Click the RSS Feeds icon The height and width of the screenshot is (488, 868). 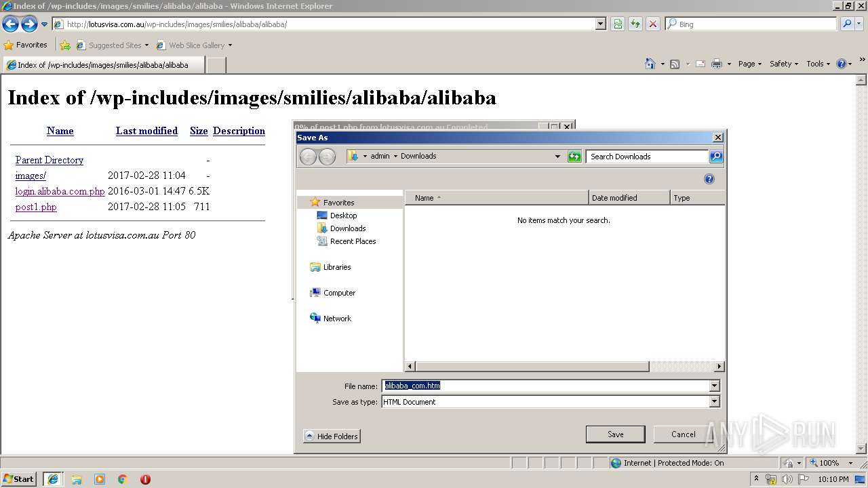(675, 64)
